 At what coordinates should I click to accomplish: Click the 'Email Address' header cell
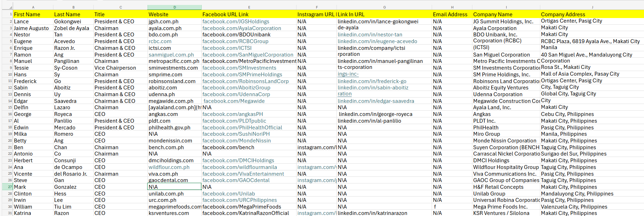(x=452, y=14)
